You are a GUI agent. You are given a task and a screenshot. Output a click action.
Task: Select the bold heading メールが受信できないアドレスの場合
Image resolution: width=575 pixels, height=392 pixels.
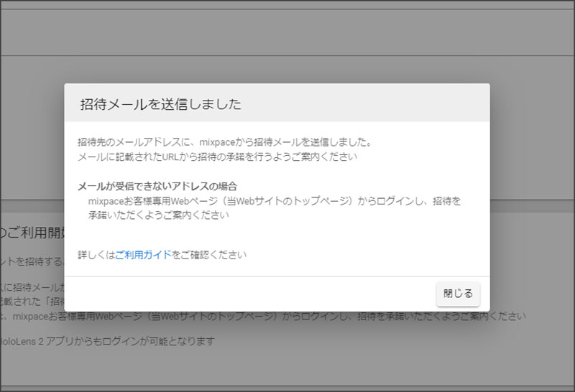tap(157, 187)
